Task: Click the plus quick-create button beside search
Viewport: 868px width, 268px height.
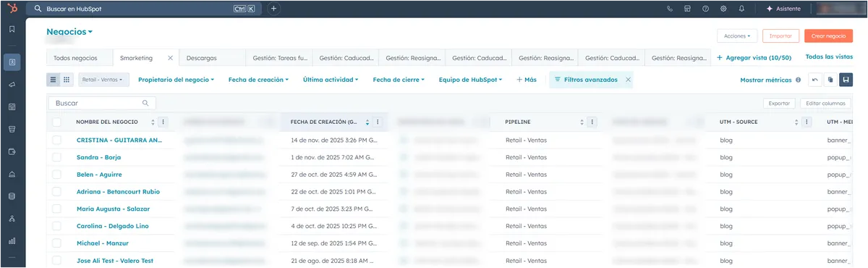Action: point(273,9)
